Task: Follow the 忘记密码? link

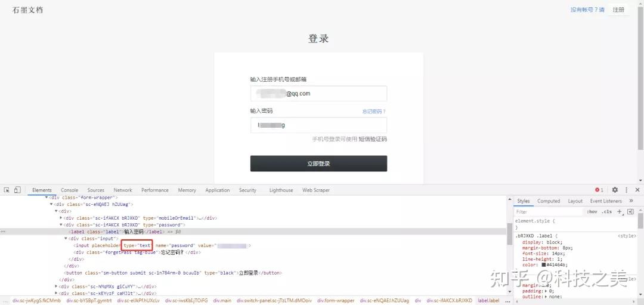Action: (374, 112)
